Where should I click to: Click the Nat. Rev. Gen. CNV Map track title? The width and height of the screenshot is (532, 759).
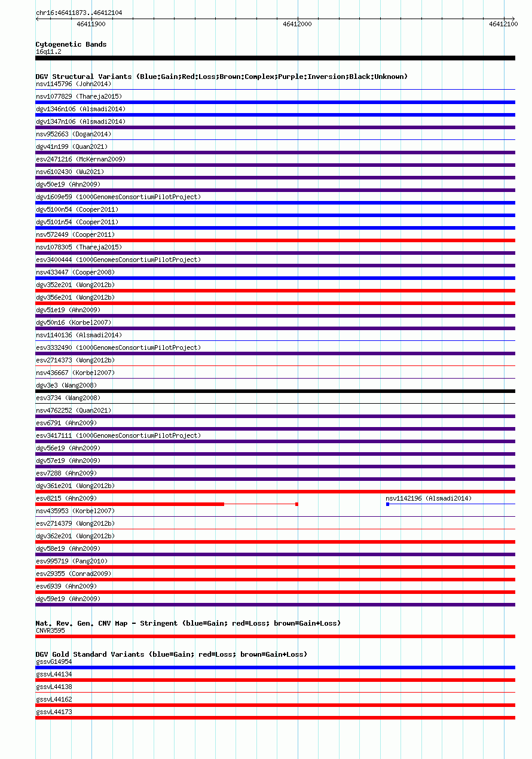pos(188,623)
